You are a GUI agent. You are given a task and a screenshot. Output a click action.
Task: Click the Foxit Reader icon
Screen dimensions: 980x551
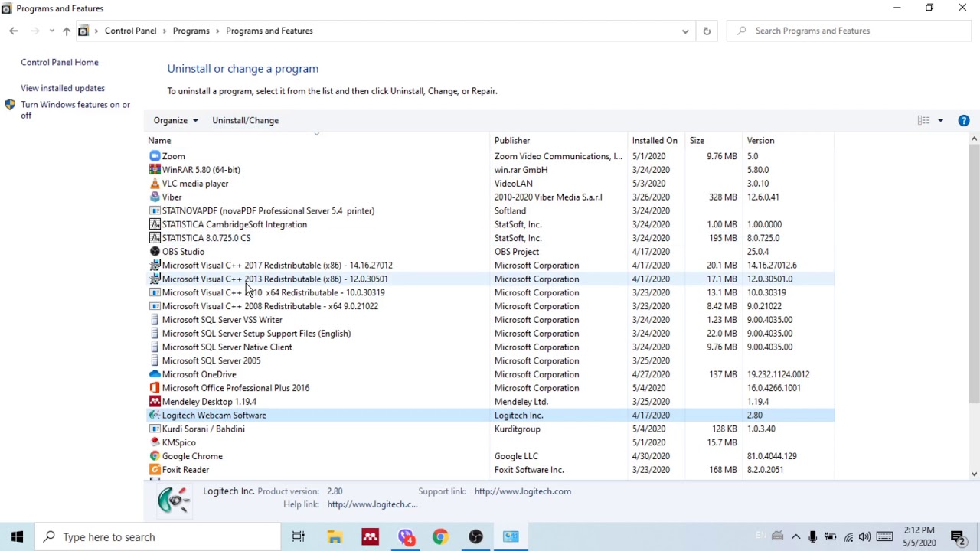(155, 470)
